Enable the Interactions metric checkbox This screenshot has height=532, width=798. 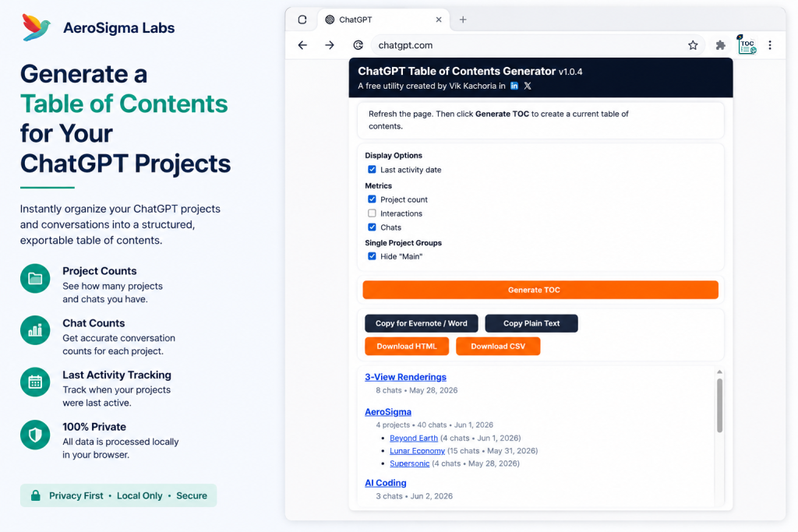coord(372,213)
